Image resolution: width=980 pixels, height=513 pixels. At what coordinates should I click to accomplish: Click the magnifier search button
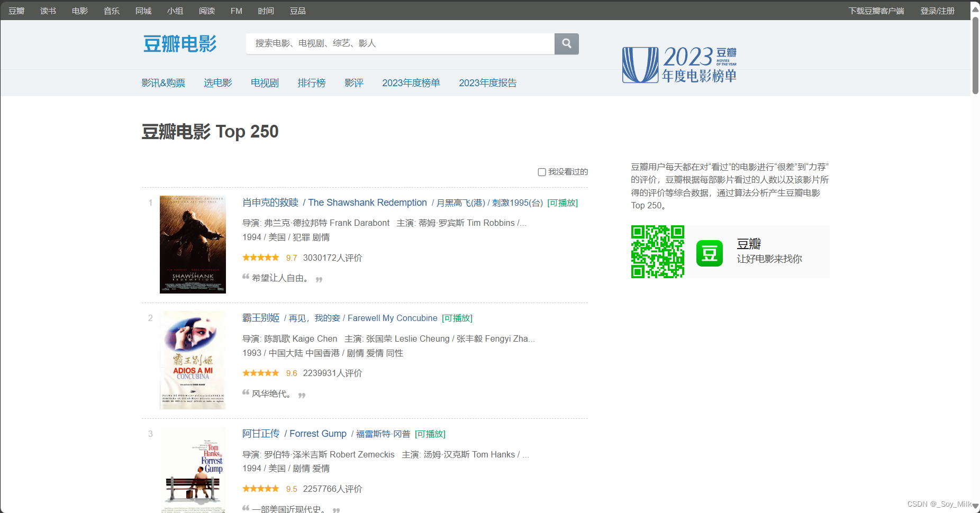pyautogui.click(x=566, y=43)
